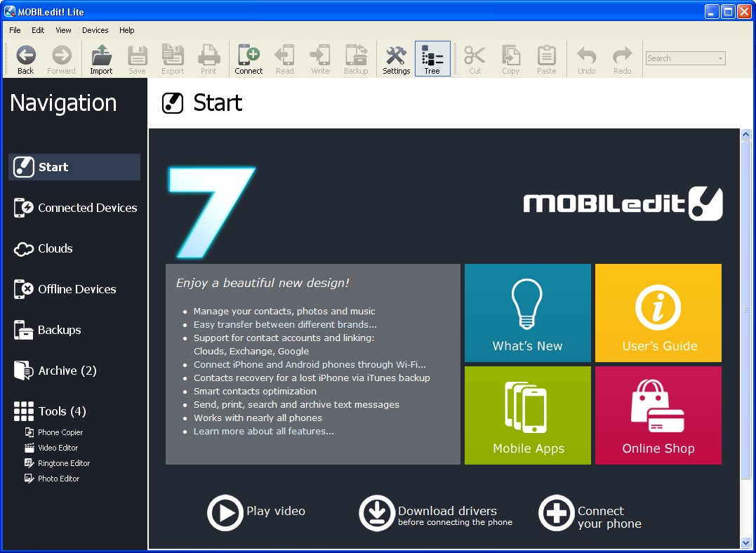Follow 'Connect iPhone and Android phones through Wi-Fi...' link
Screen dimensions: 756x553
pyautogui.click(x=310, y=364)
